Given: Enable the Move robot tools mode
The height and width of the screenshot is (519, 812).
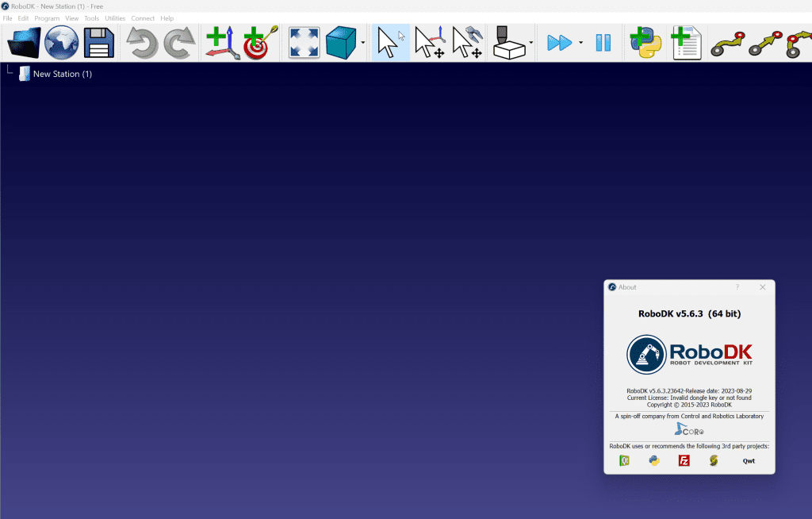Looking at the screenshot, I should tap(467, 43).
